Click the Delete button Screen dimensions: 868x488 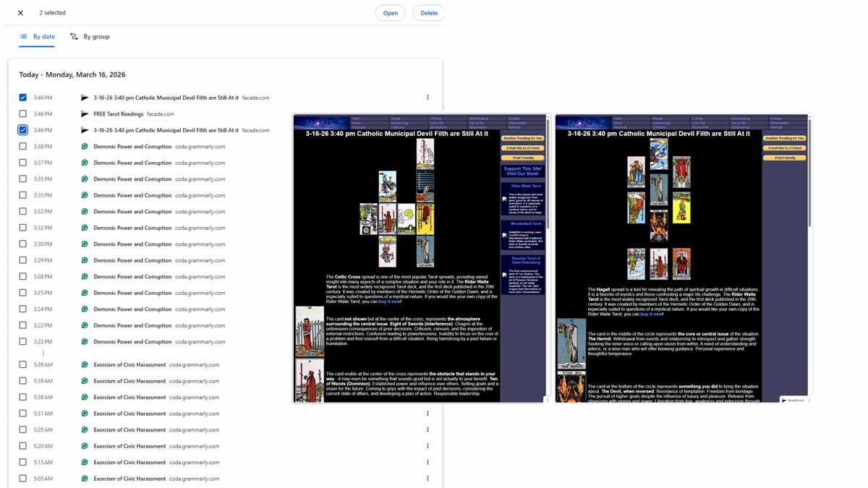[429, 13]
